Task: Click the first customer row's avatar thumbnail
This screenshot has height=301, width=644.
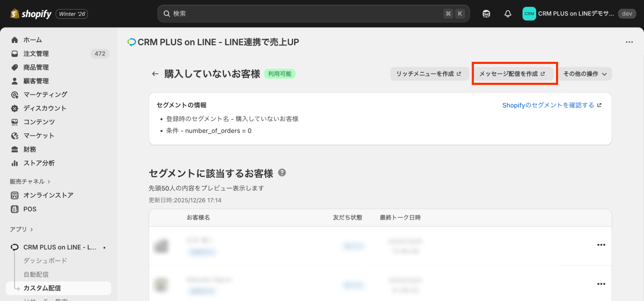Action: (x=161, y=246)
